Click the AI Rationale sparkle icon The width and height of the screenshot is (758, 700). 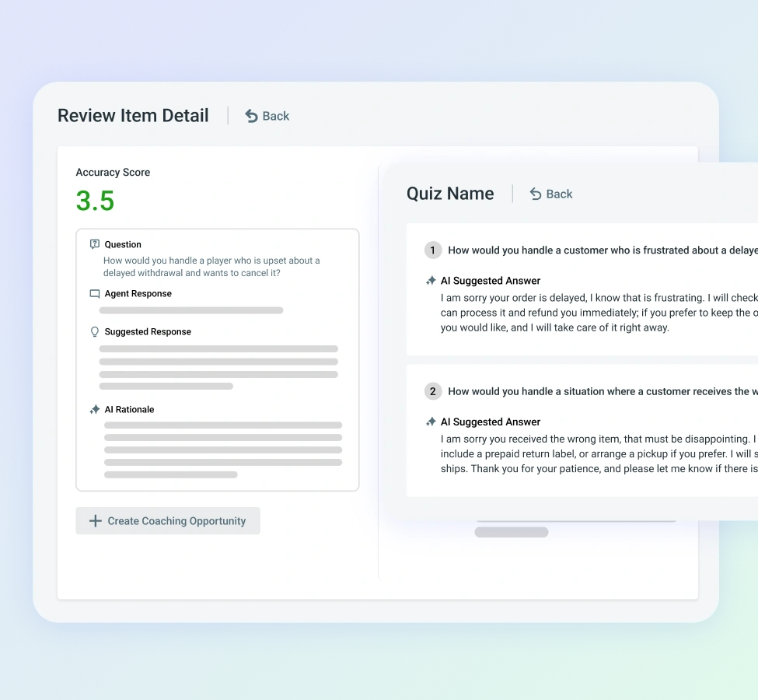[95, 410]
